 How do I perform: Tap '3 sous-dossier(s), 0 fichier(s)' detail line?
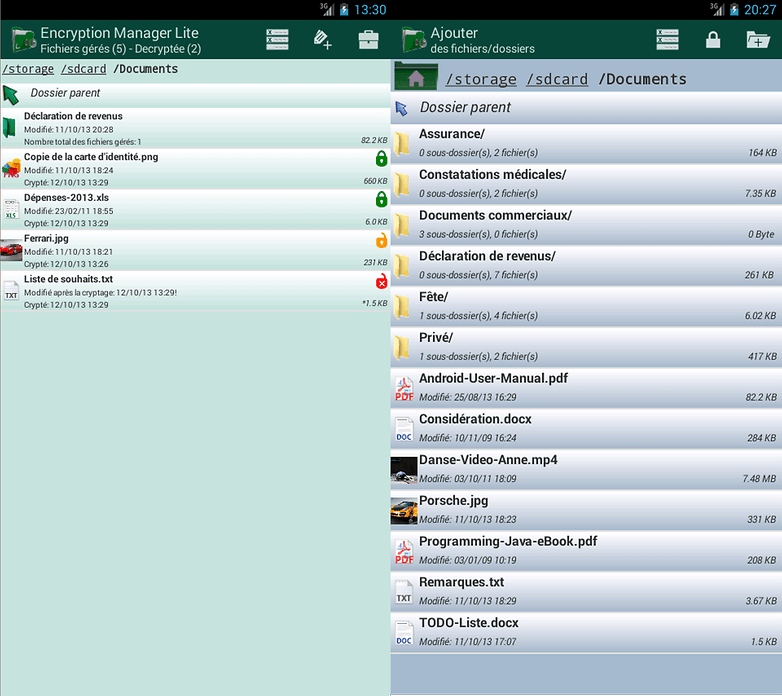click(478, 234)
